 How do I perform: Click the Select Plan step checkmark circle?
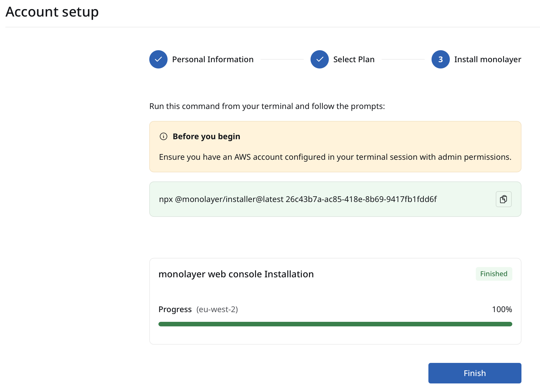point(319,59)
